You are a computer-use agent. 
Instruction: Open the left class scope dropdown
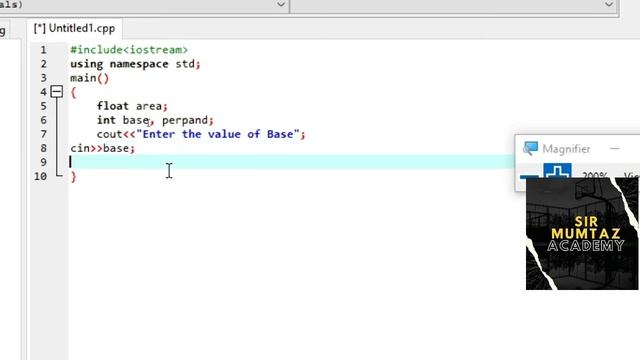(281, 5)
